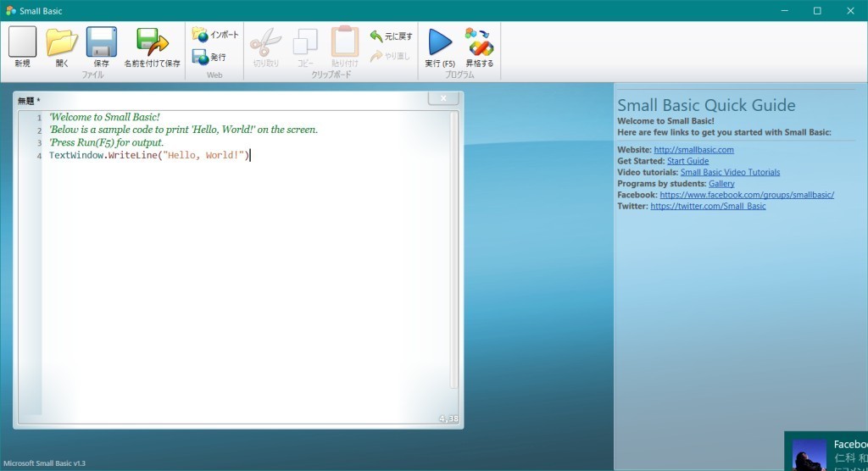This screenshot has width=868, height=471.
Task: Run the program with 実行 (F5)
Action: (440, 47)
